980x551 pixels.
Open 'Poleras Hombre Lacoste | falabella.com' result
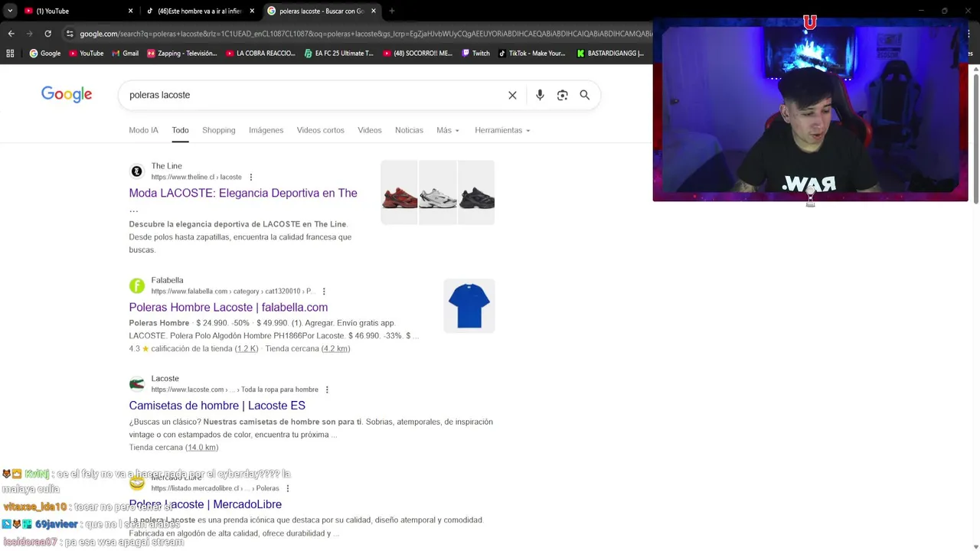[x=228, y=307]
